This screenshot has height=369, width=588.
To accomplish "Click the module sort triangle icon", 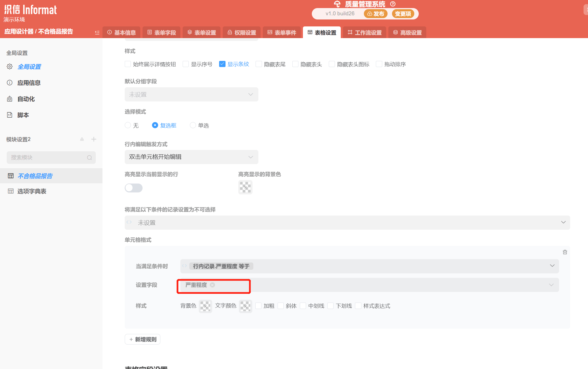I will 82,139.
